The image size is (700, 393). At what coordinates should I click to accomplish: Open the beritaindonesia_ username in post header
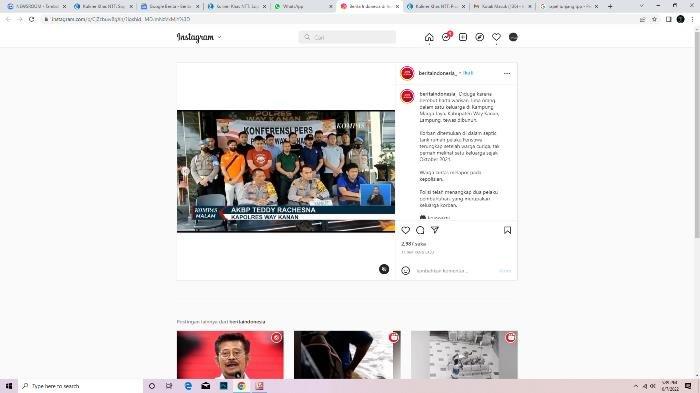(x=438, y=73)
